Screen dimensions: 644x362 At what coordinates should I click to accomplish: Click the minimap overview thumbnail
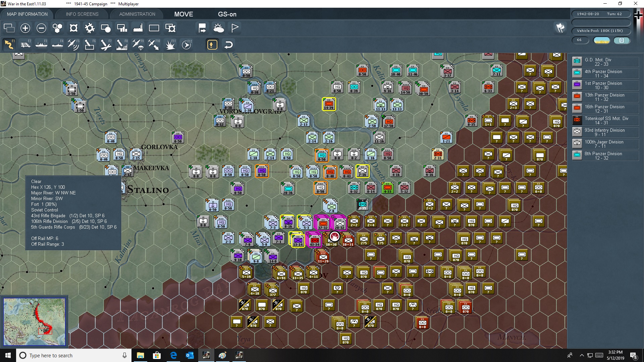(35, 322)
